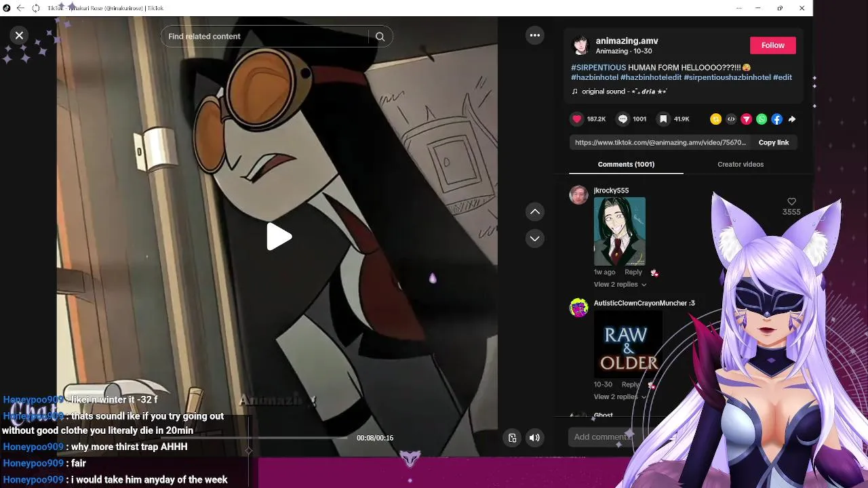Share to Facebook

(x=776, y=119)
